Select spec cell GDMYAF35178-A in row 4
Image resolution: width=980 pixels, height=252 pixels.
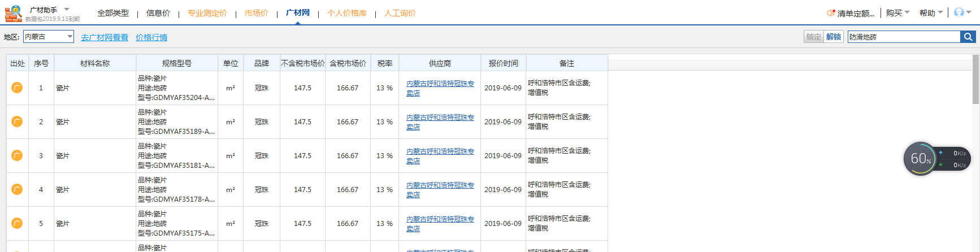click(177, 189)
